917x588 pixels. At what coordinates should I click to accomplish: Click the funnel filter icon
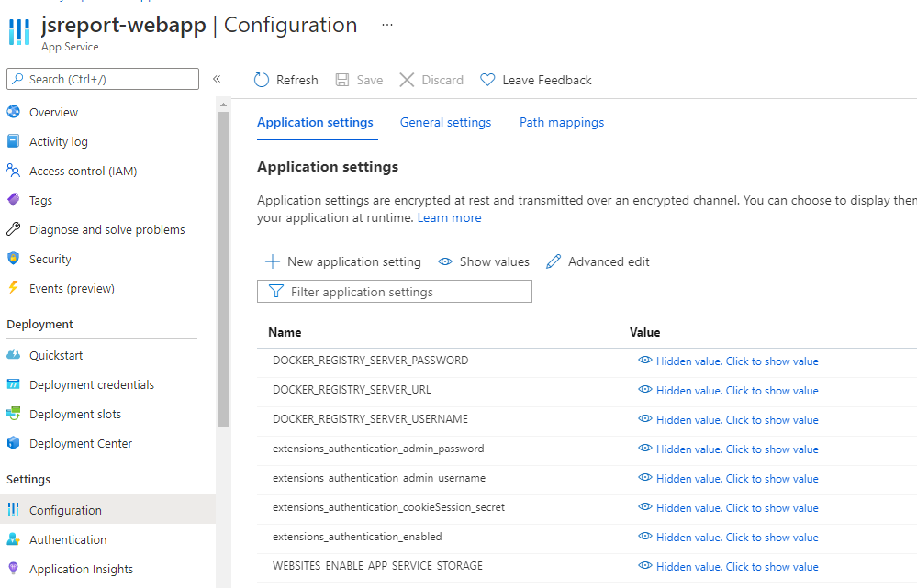(276, 291)
